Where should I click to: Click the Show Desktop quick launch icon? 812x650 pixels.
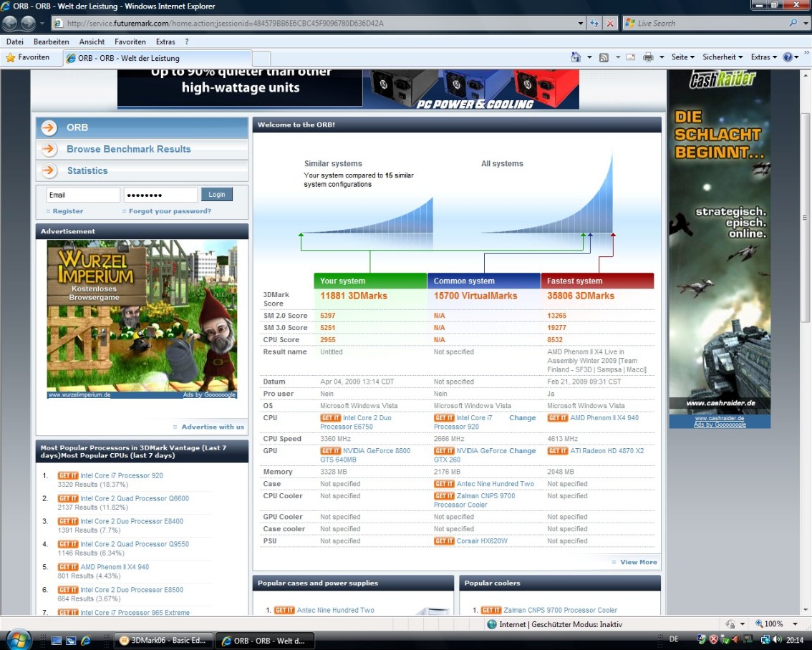tap(57, 640)
